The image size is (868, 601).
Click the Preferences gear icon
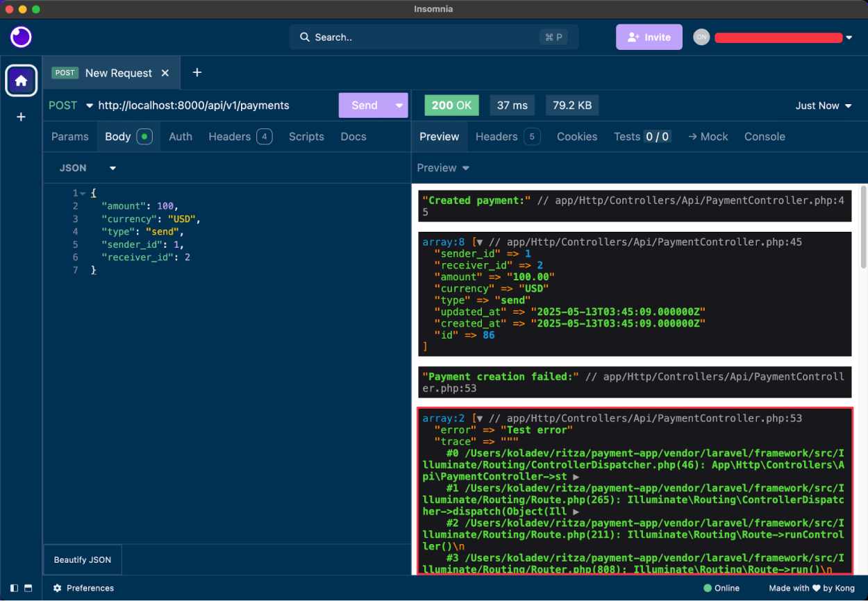pos(58,588)
